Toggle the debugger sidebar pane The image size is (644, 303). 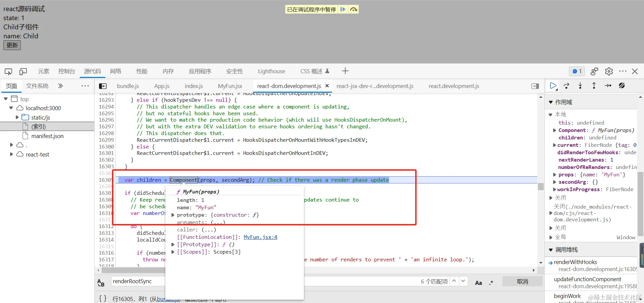(x=535, y=86)
